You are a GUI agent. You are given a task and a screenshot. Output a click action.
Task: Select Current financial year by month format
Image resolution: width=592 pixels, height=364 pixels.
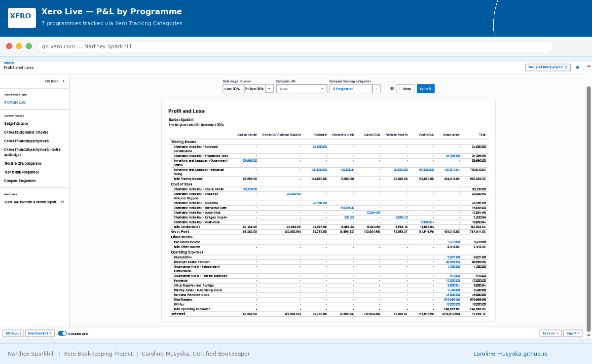tap(26, 141)
